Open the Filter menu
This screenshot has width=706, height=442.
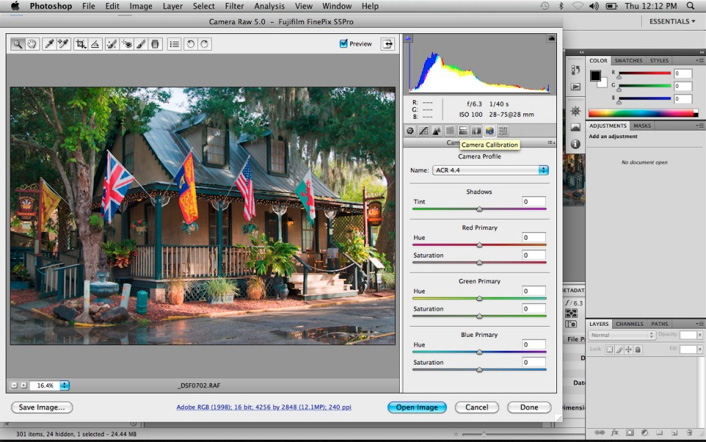(234, 6)
